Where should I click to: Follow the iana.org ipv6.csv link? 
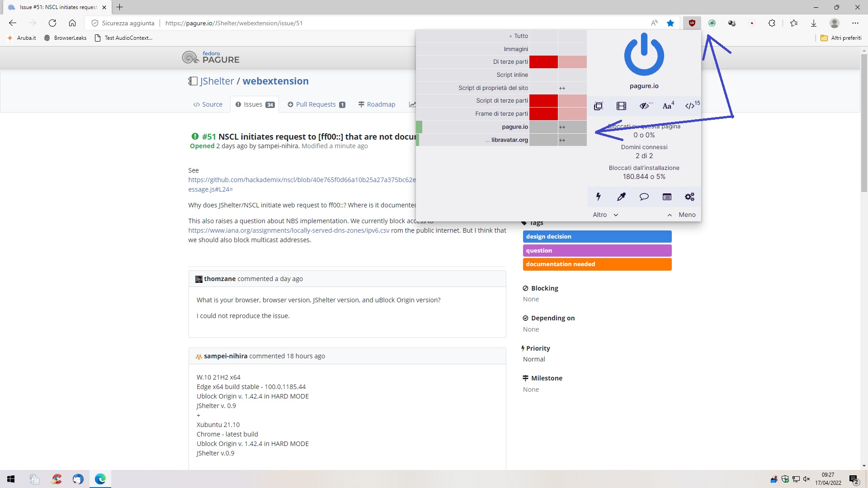point(289,230)
